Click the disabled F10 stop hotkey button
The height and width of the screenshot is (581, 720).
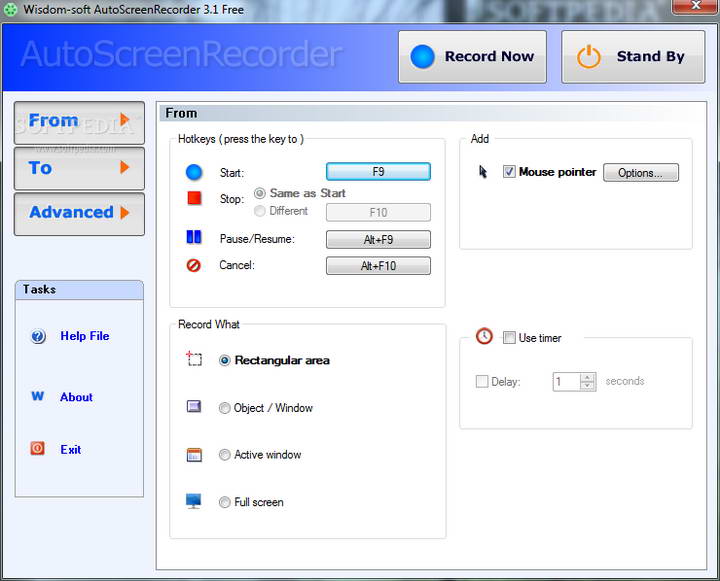coord(378,212)
